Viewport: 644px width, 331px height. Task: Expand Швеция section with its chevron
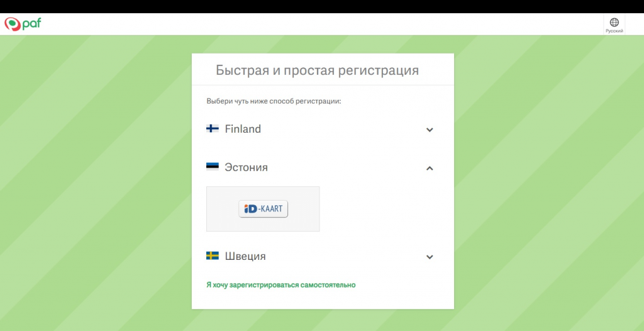430,257
